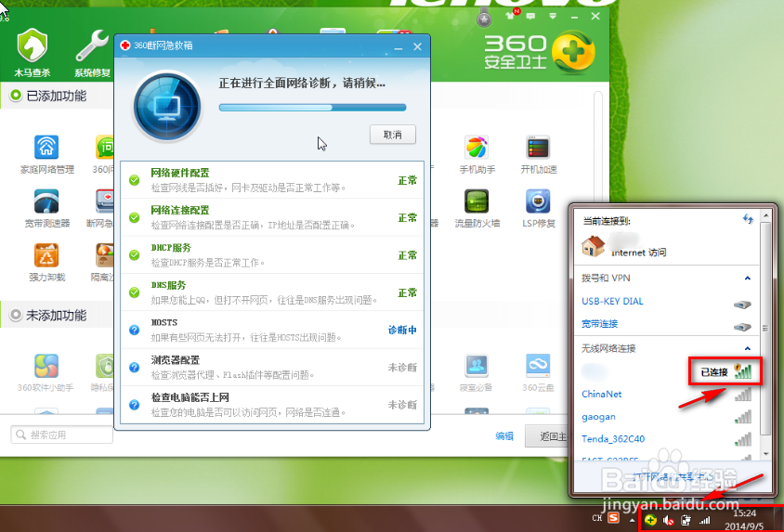The image size is (784, 532).
Task: Click in the 搜索应用 search field
Action: (61, 435)
